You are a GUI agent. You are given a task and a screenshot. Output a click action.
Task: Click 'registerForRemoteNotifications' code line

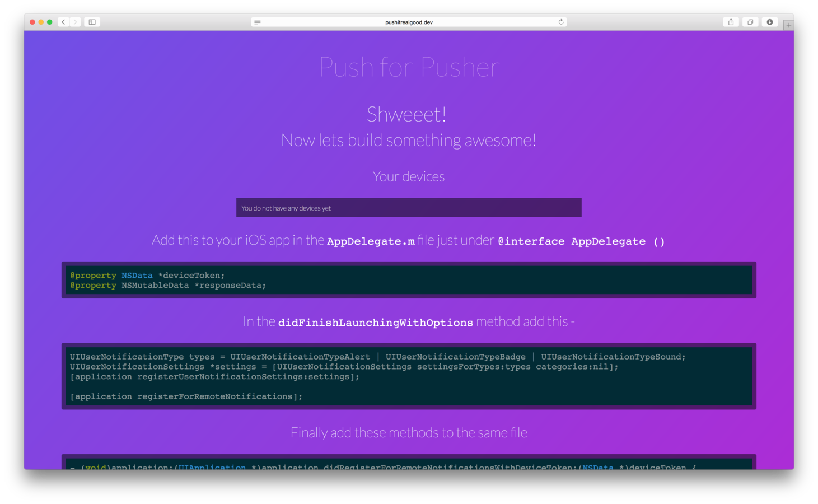[x=186, y=396]
